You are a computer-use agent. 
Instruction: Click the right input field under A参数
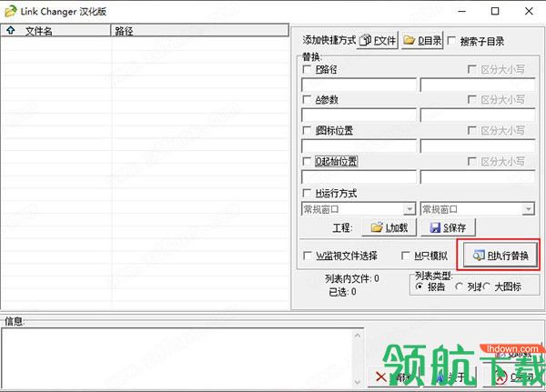coord(478,116)
